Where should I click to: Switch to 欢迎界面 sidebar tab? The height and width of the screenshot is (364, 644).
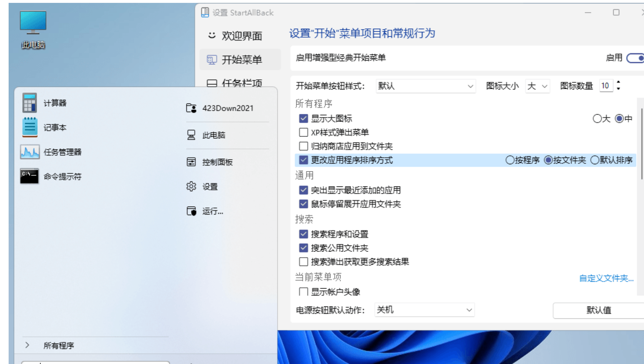240,36
